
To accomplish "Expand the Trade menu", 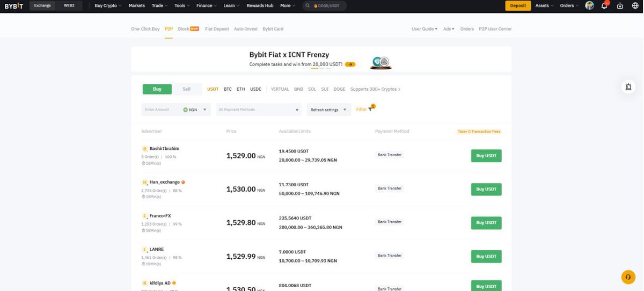I will [x=159, y=5].
